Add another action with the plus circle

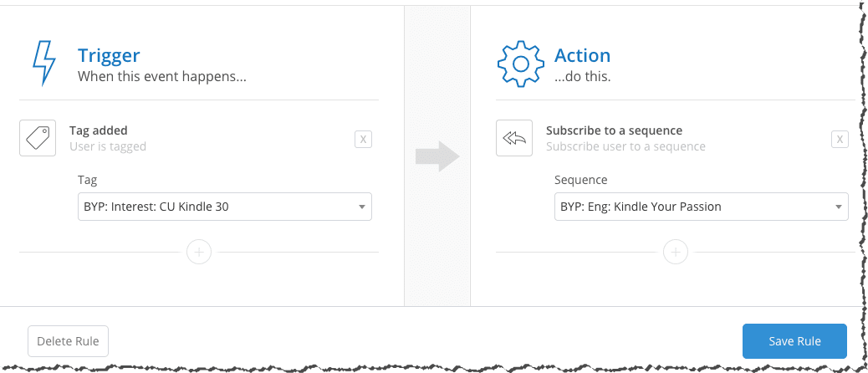coord(676,253)
